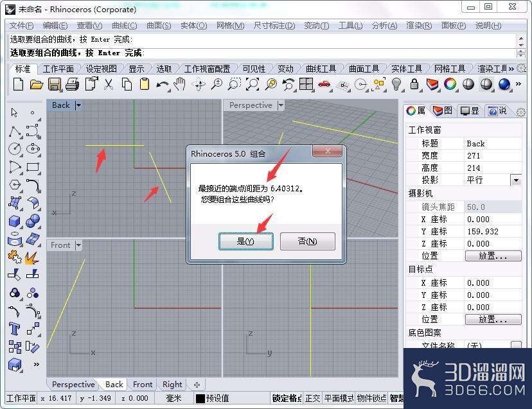Image resolution: width=532 pixels, height=409 pixels.
Task: Select the Circle tool in left sidebar
Action: (x=15, y=148)
